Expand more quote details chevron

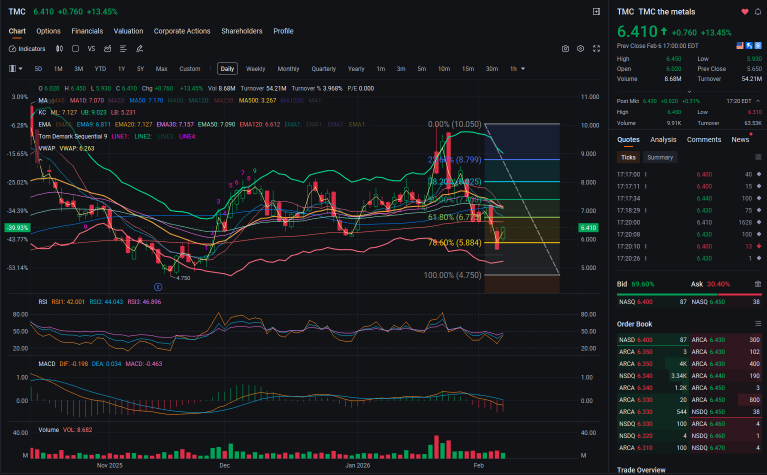coord(689,91)
